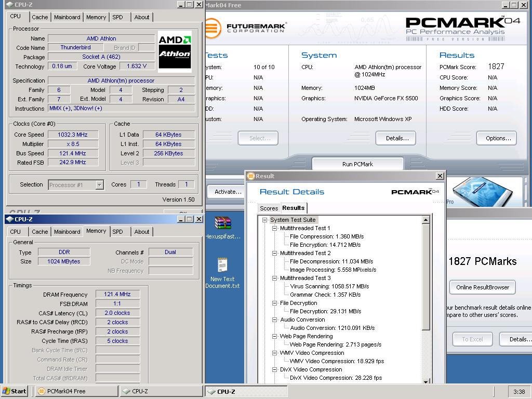Open CPU tab in bottom CPU-Z window
Viewport: 532px width, 399px height.
[15, 232]
